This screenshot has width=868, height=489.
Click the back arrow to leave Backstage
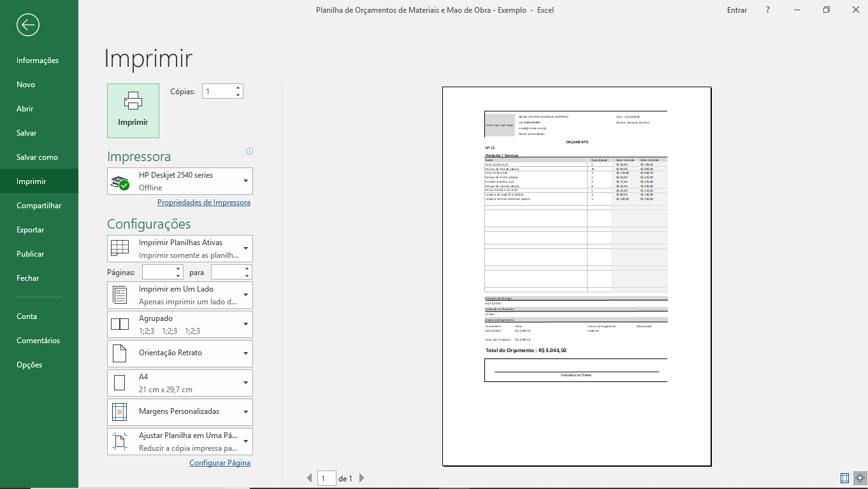[29, 25]
